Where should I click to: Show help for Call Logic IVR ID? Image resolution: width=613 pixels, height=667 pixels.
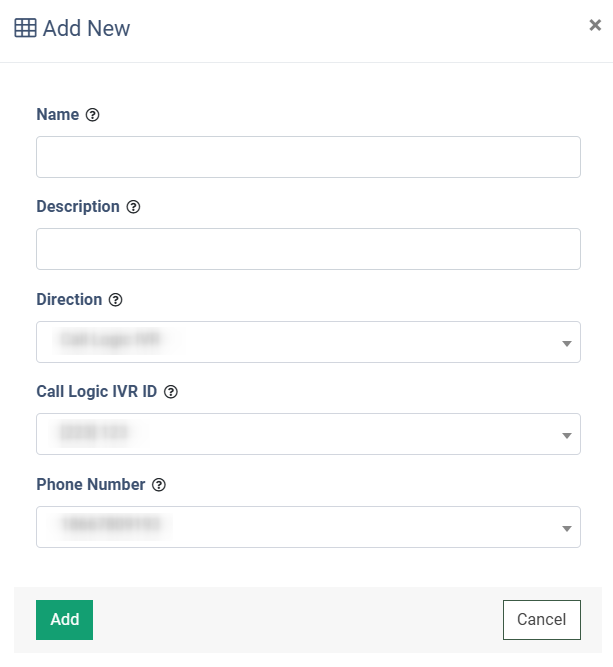tap(171, 392)
